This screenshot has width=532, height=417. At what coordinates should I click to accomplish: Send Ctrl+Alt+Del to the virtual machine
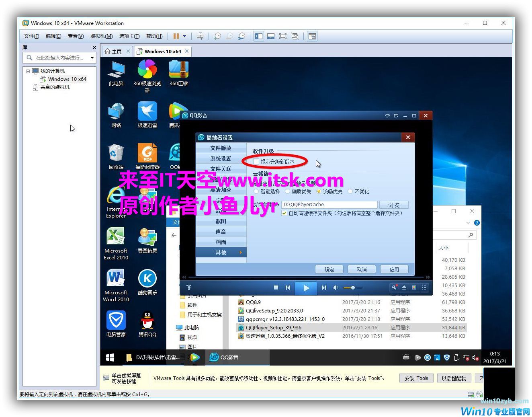(200, 36)
